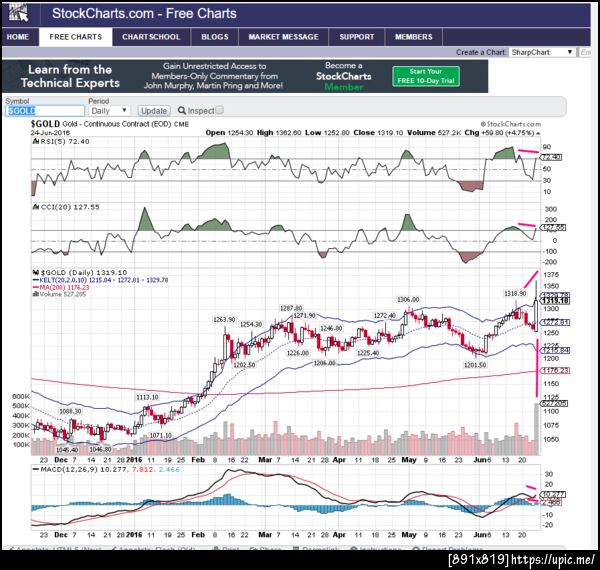Enable the Inspect checkbox
The width and height of the screenshot is (600, 570).
point(219,110)
